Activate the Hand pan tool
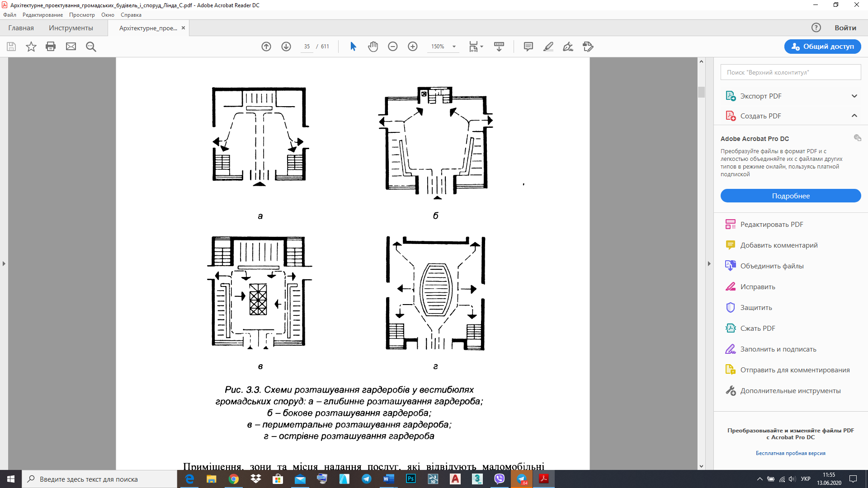This screenshot has height=488, width=868. [x=373, y=47]
